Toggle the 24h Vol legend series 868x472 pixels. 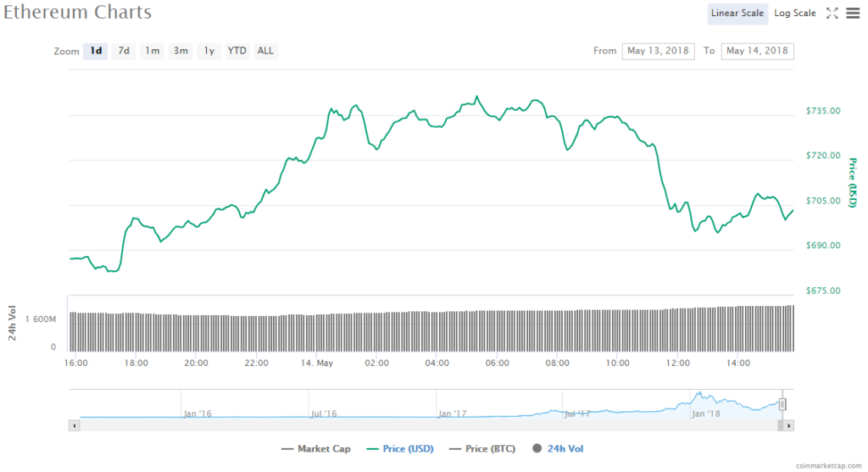click(558, 449)
